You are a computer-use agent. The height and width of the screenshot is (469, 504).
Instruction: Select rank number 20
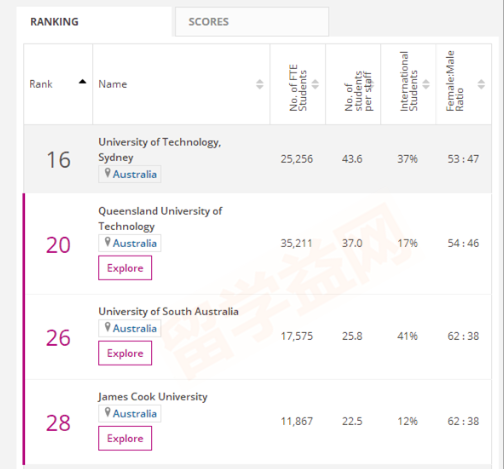[x=58, y=245]
